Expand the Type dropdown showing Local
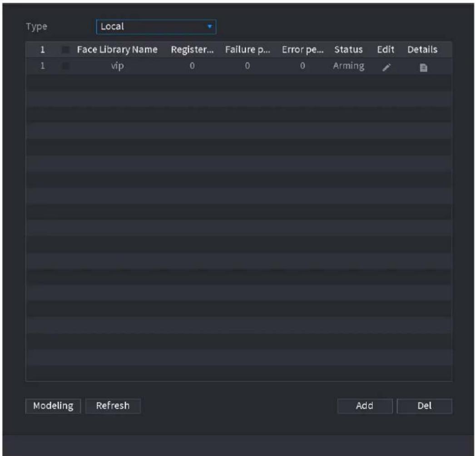Image resolution: width=476 pixels, height=456 pixels. (x=156, y=27)
